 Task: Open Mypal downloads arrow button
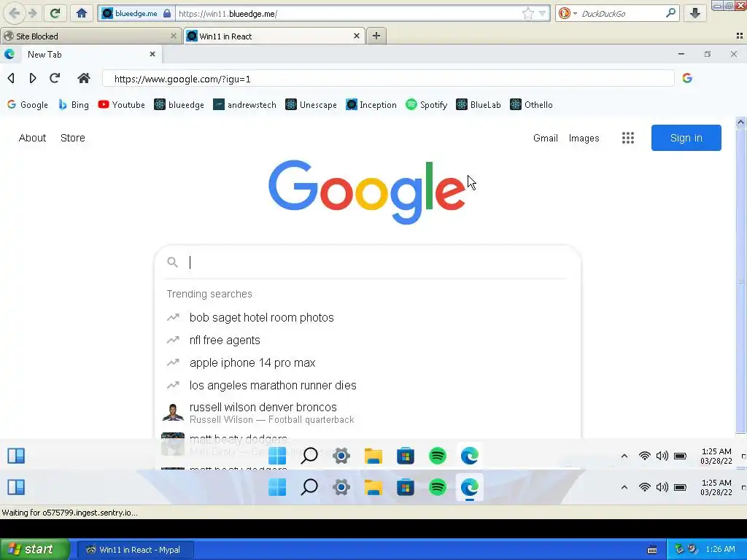click(x=694, y=13)
